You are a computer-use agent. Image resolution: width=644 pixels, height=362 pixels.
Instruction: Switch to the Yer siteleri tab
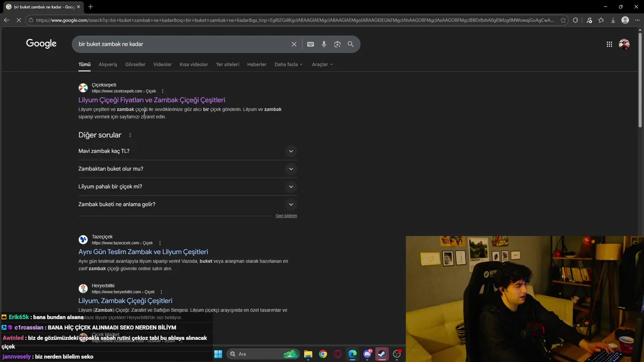(x=227, y=64)
